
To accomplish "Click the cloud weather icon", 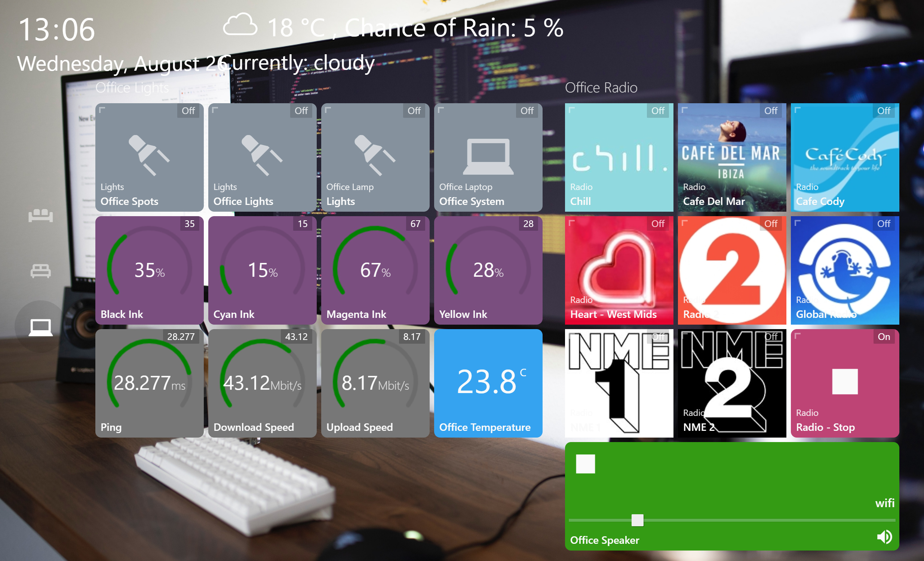I will pos(240,25).
